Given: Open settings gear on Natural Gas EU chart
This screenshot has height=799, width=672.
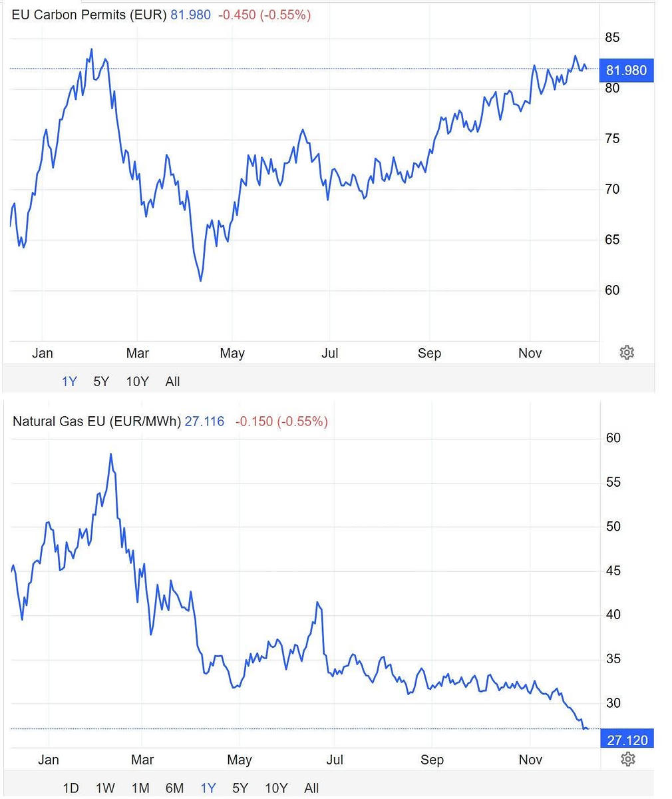Looking at the screenshot, I should coord(627,759).
